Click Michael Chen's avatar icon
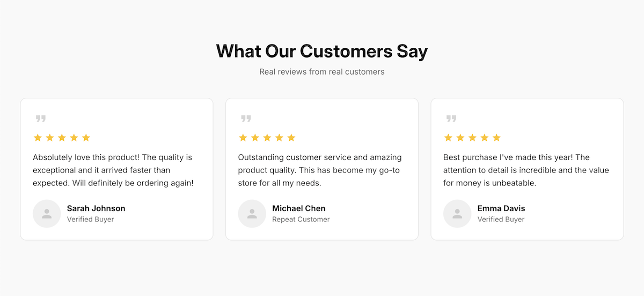644x296 pixels. click(252, 214)
